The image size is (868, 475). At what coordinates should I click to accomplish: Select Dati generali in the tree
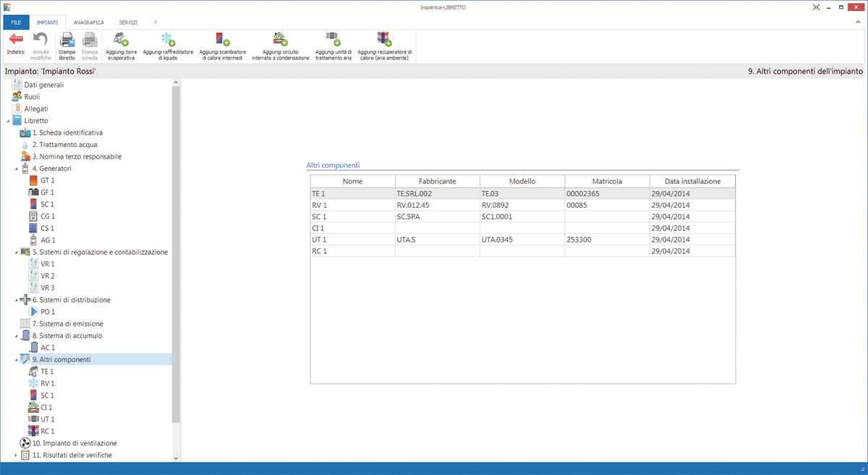[43, 85]
